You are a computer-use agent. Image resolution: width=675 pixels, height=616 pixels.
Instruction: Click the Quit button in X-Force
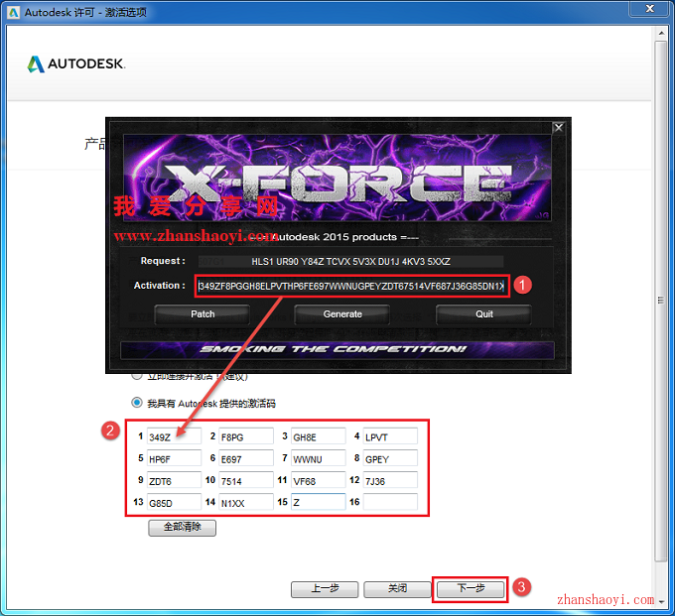[x=483, y=314]
